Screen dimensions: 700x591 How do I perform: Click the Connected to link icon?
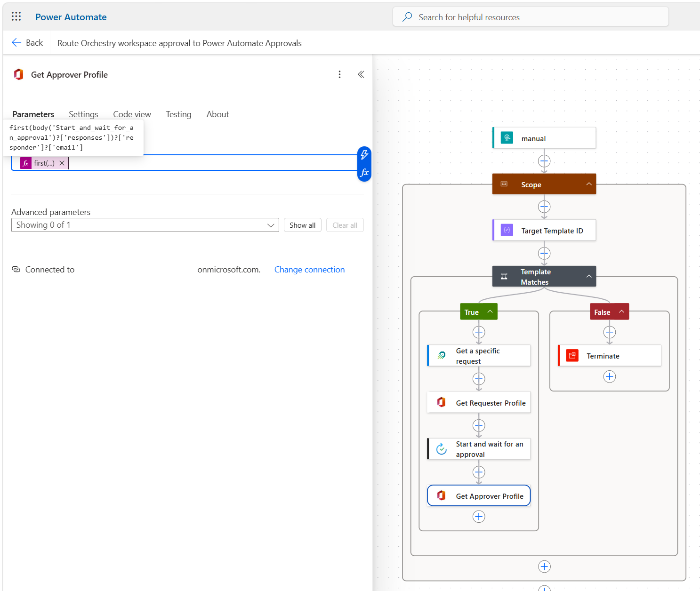click(16, 269)
